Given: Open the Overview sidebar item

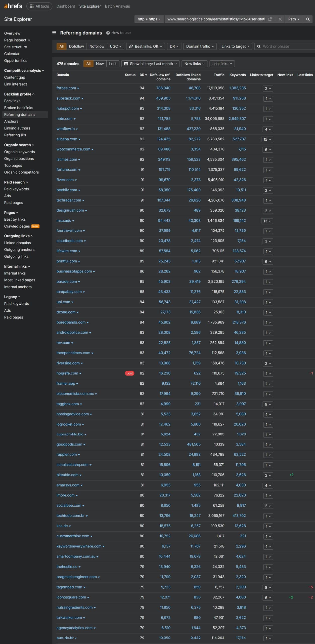Looking at the screenshot, I should (x=12, y=33).
